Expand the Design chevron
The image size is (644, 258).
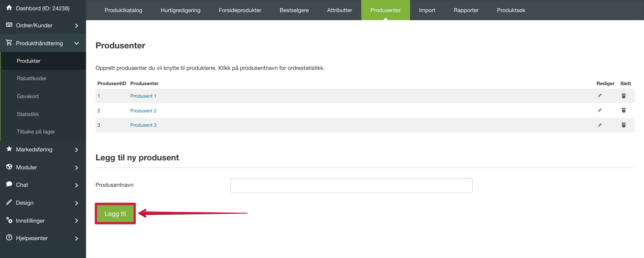[76, 203]
